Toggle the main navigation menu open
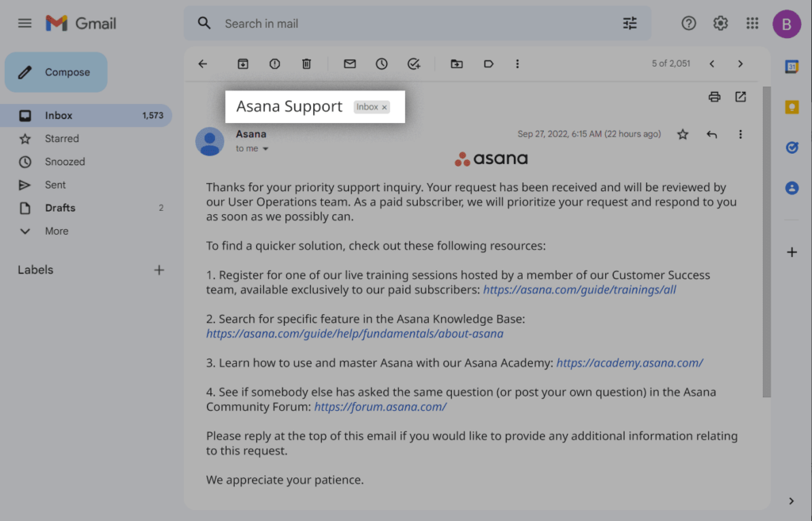 pyautogui.click(x=25, y=23)
